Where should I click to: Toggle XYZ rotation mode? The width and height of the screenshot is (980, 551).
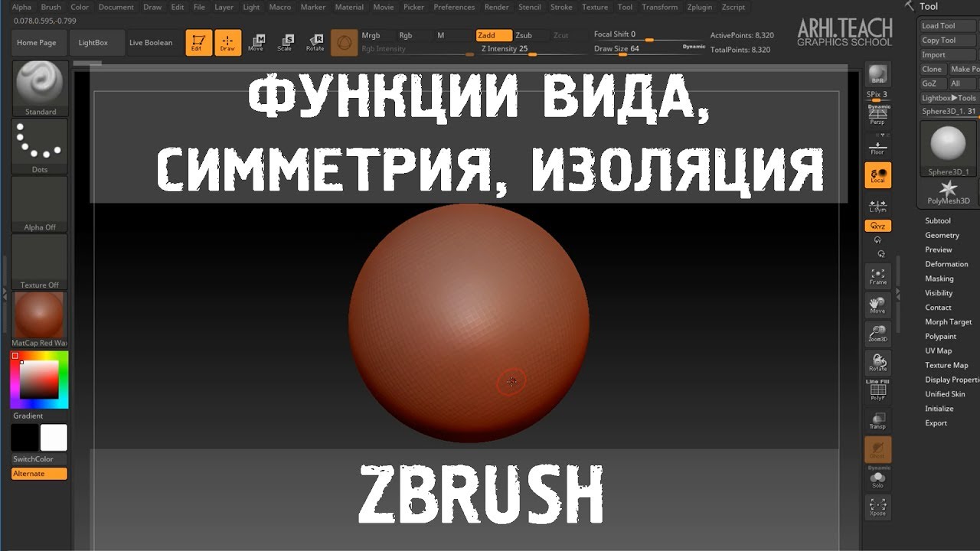(x=877, y=227)
